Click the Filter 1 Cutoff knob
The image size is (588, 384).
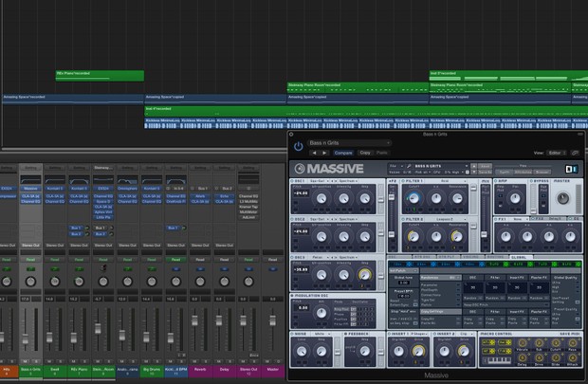click(413, 198)
